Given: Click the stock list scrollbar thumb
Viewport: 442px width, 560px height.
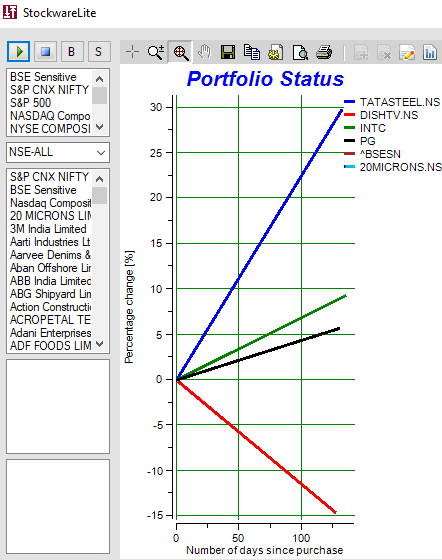Looking at the screenshot, I should [x=100, y=195].
